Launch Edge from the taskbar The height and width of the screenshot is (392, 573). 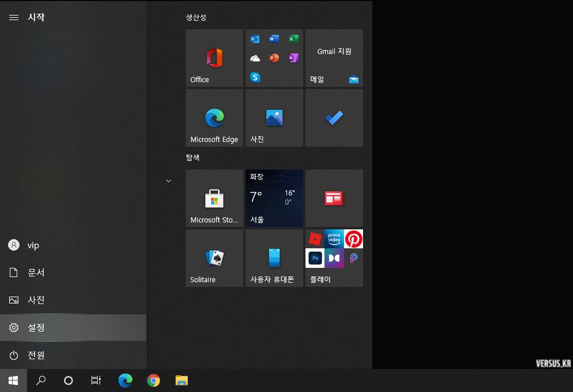(125, 381)
